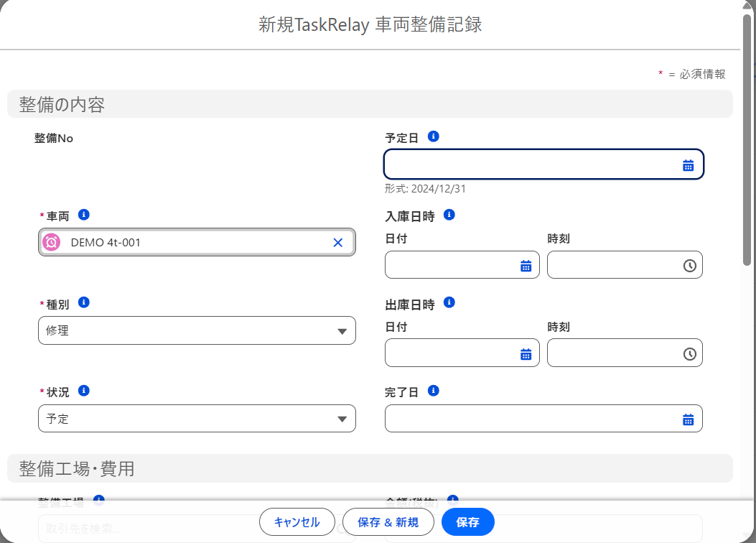Open the calendar picker for 予定日

click(688, 165)
